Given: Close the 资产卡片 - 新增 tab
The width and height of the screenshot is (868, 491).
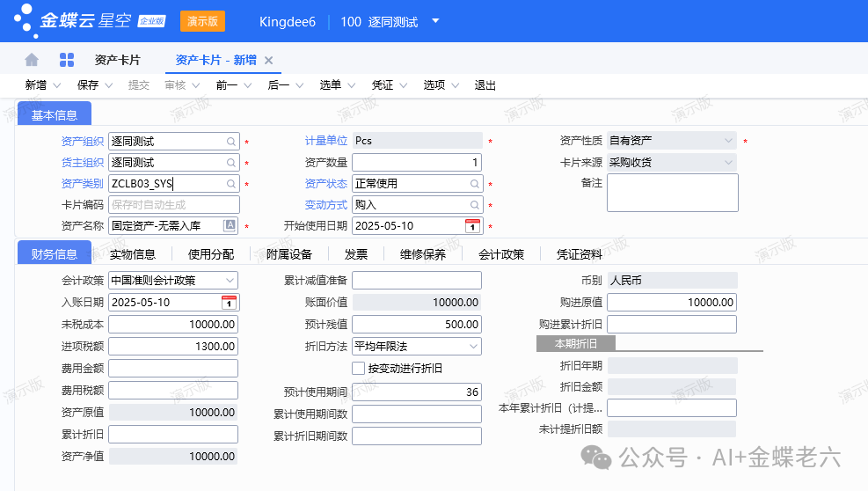Looking at the screenshot, I should (269, 60).
